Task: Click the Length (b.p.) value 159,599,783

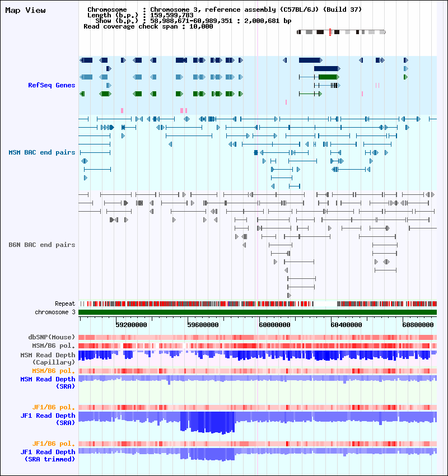Action: [x=172, y=15]
